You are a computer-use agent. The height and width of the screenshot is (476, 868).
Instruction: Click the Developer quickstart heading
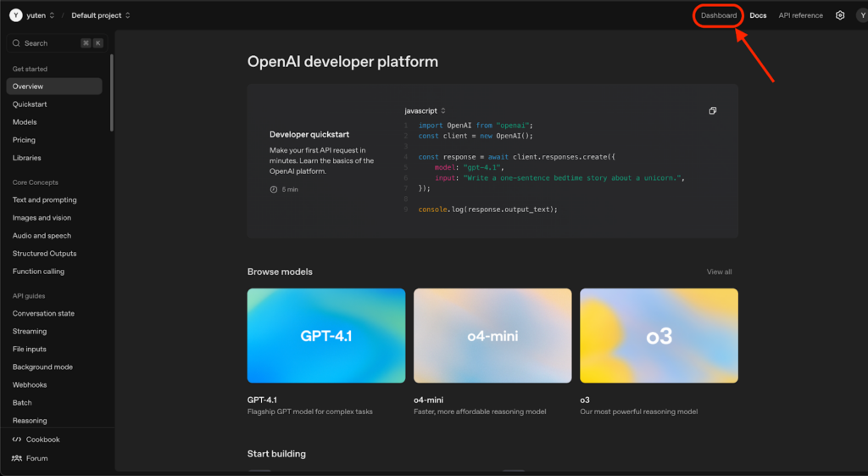(309, 135)
